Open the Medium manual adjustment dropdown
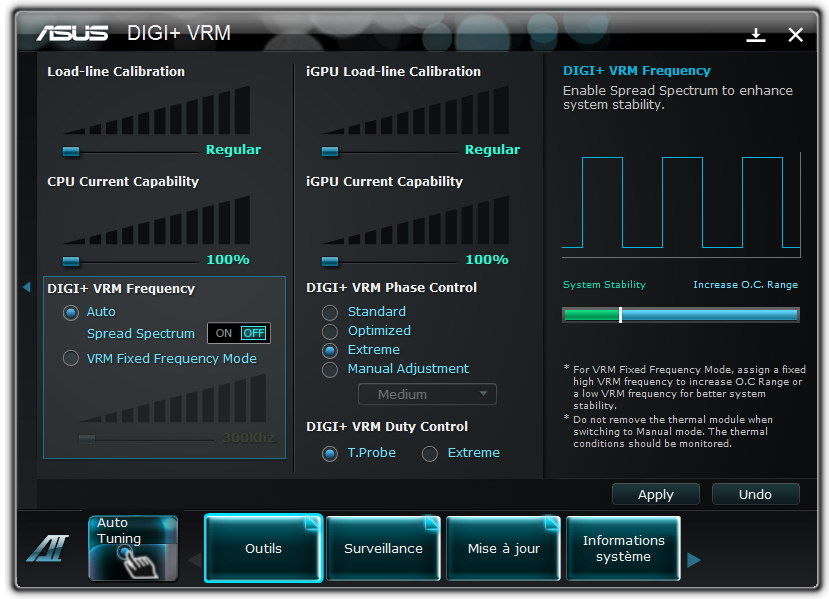Image resolution: width=829 pixels, height=599 pixels. tap(427, 394)
